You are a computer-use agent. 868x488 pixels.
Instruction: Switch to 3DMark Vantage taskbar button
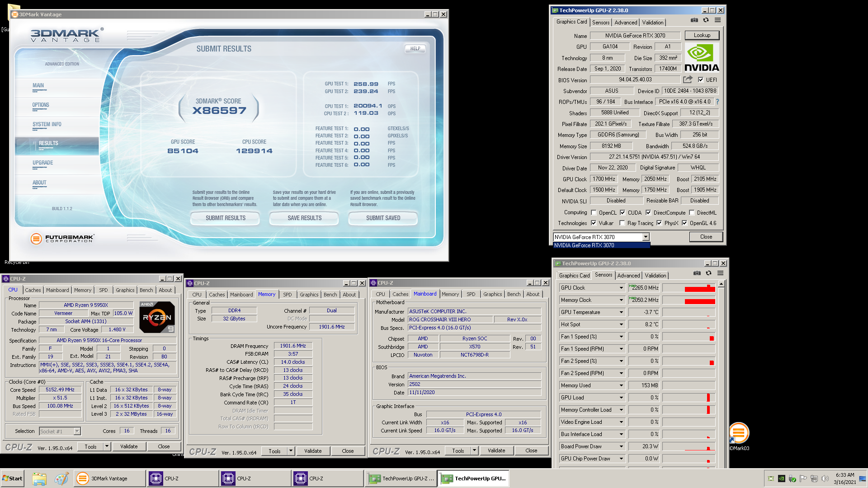pos(109,479)
